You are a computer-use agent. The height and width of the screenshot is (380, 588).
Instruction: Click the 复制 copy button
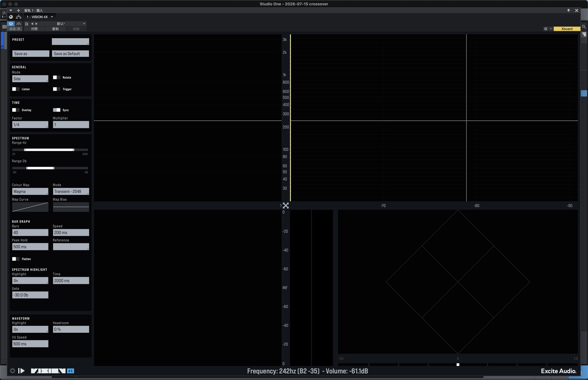[55, 29]
